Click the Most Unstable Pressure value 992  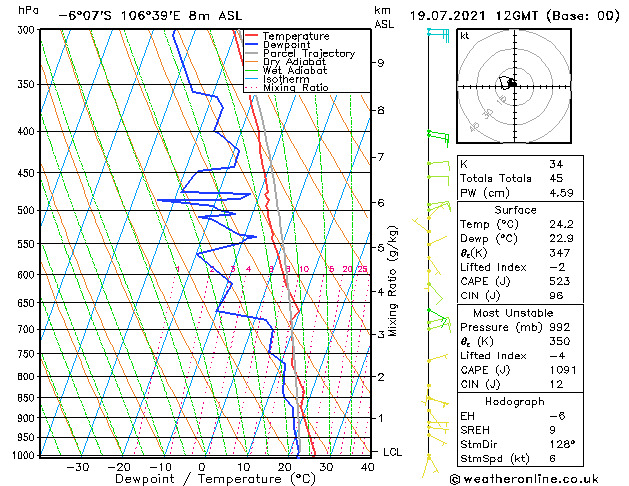point(559,327)
